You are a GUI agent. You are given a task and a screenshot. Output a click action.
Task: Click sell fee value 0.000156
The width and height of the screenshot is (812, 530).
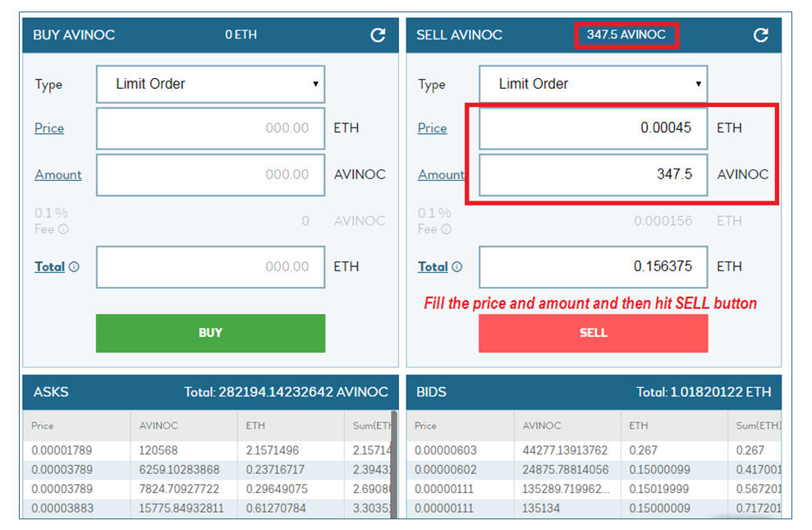click(x=663, y=221)
